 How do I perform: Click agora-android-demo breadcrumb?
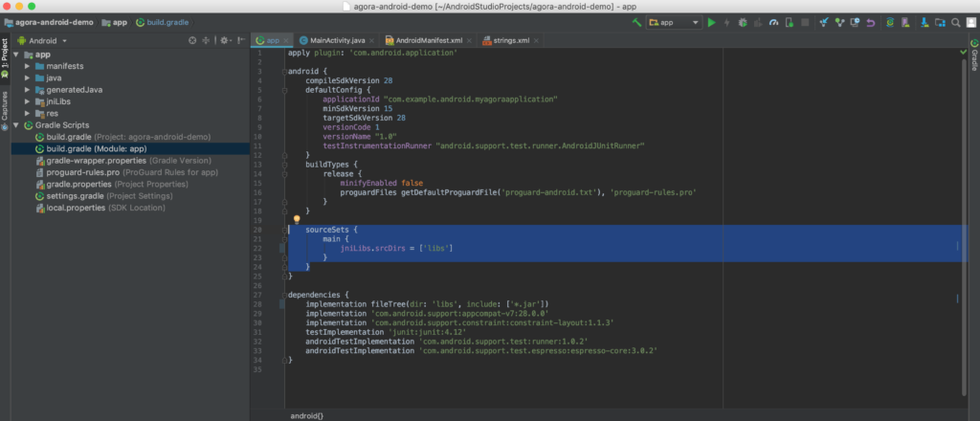pos(49,23)
